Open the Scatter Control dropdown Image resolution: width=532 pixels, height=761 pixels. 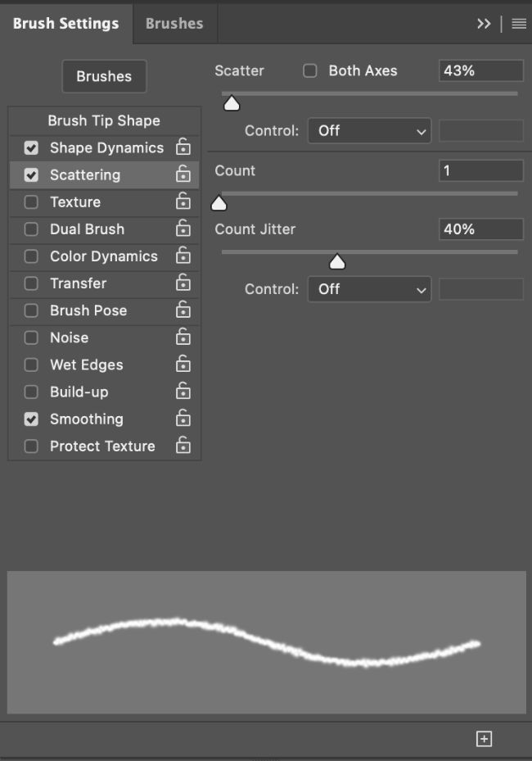pos(369,130)
